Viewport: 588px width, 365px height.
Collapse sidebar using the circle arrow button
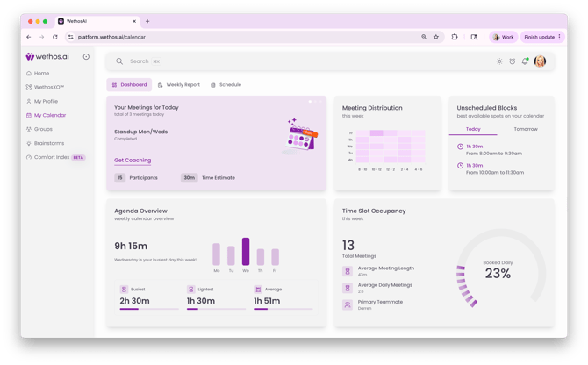(86, 56)
